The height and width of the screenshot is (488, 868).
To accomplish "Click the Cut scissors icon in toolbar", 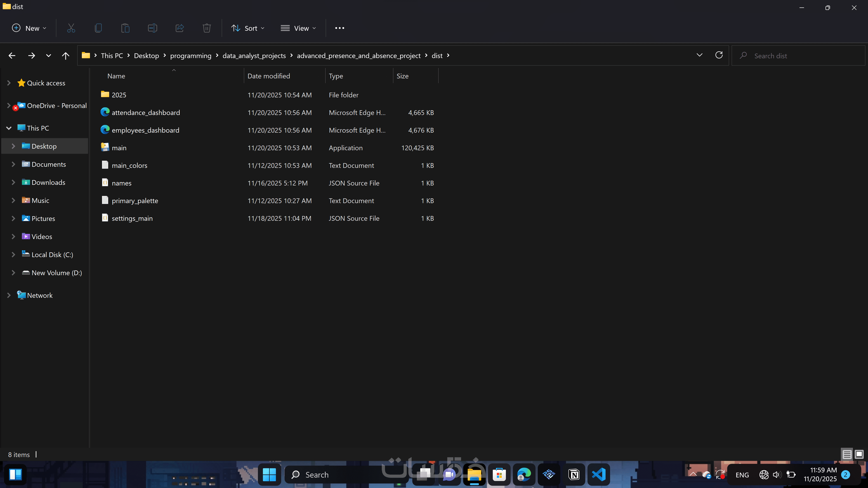I will point(71,28).
